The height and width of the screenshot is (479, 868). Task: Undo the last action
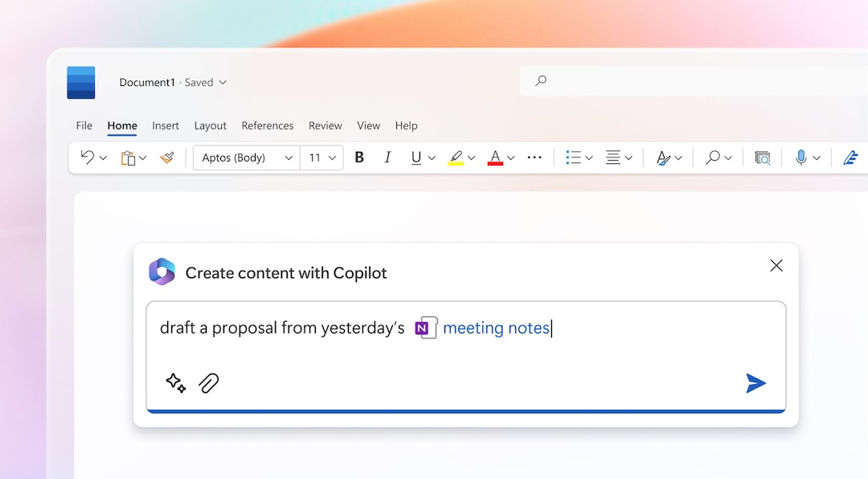pos(87,157)
